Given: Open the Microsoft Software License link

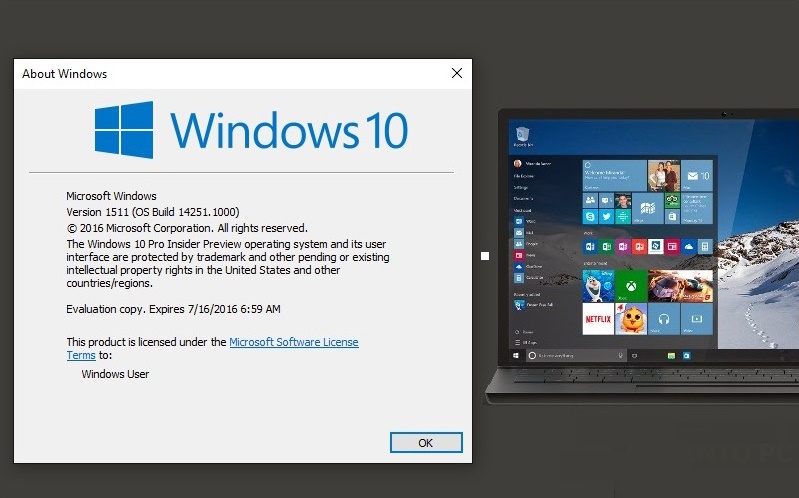Looking at the screenshot, I should [294, 342].
